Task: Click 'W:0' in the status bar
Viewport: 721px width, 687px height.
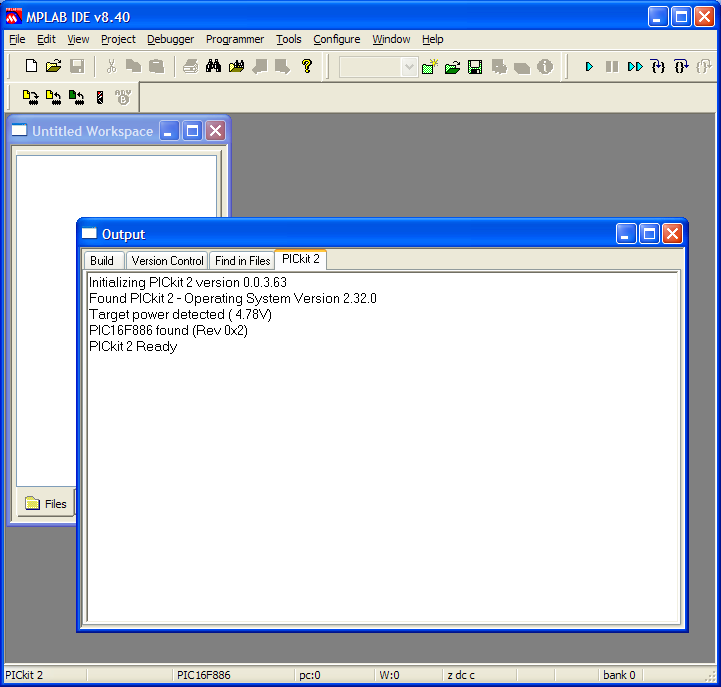Action: coord(389,675)
